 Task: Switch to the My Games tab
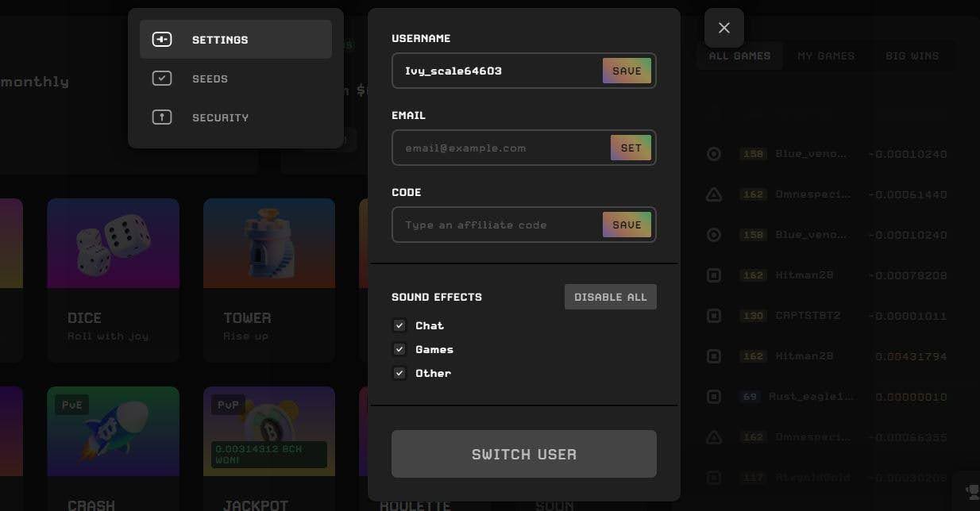[826, 56]
